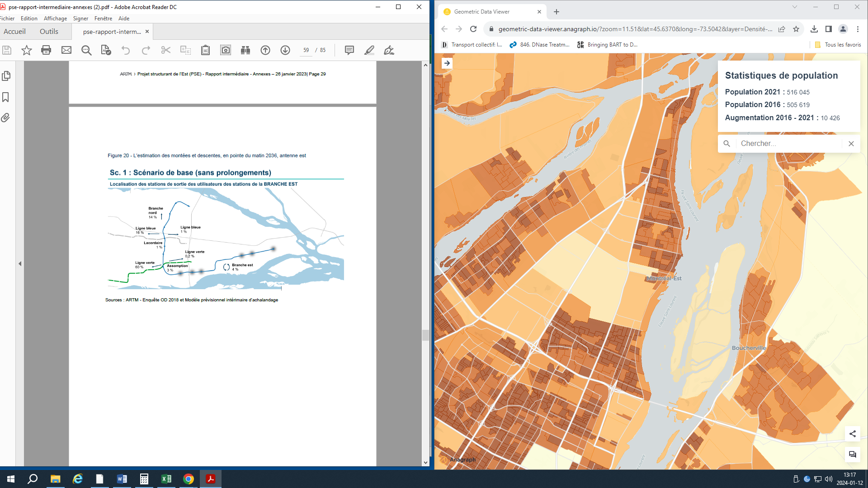Switch to the Outils tab
Viewport: 868px width, 488px height.
(x=49, y=32)
